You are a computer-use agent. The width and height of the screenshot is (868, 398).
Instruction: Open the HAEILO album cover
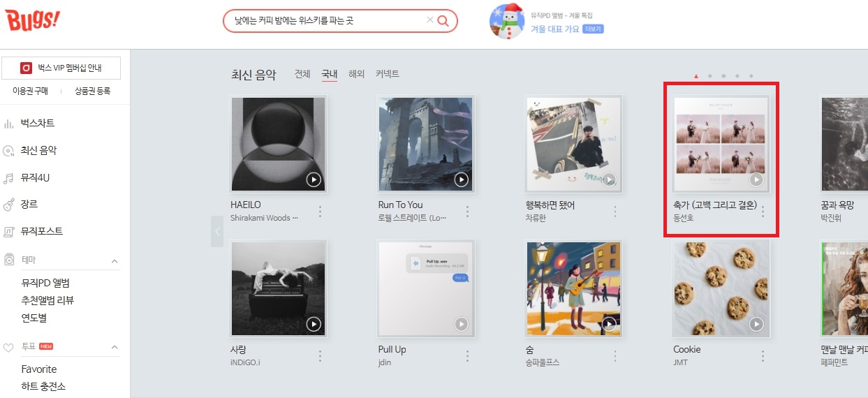click(279, 144)
